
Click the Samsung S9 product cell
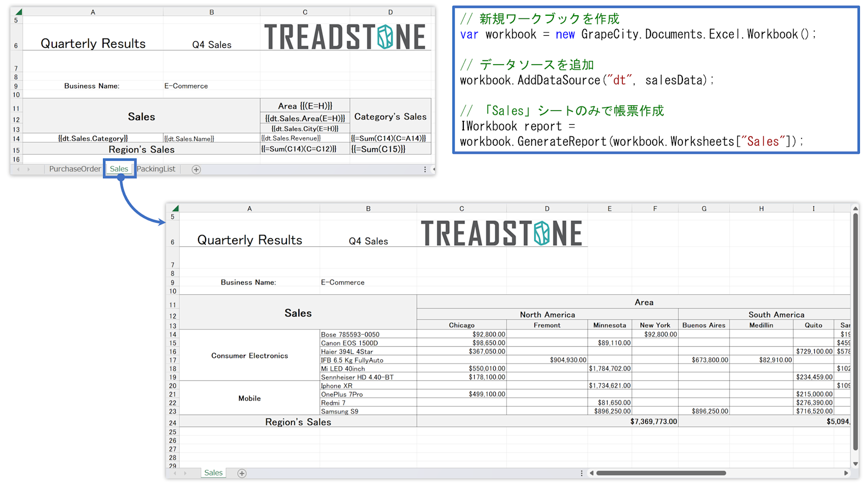click(368, 411)
